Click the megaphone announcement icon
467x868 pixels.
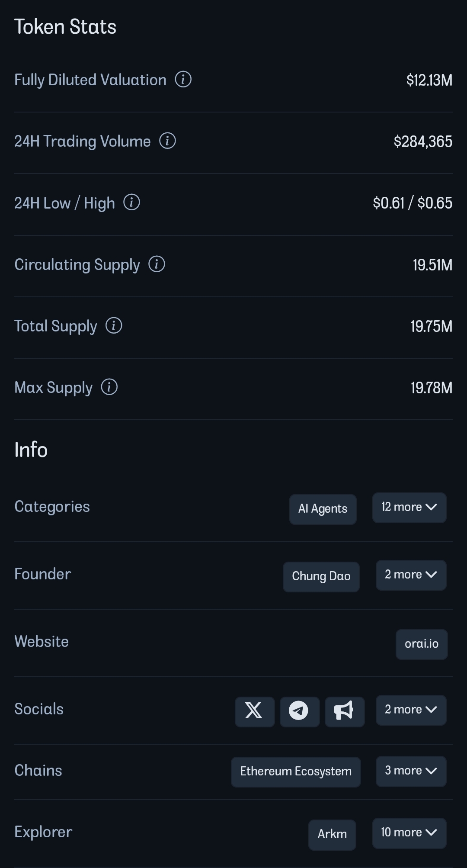[x=344, y=711]
